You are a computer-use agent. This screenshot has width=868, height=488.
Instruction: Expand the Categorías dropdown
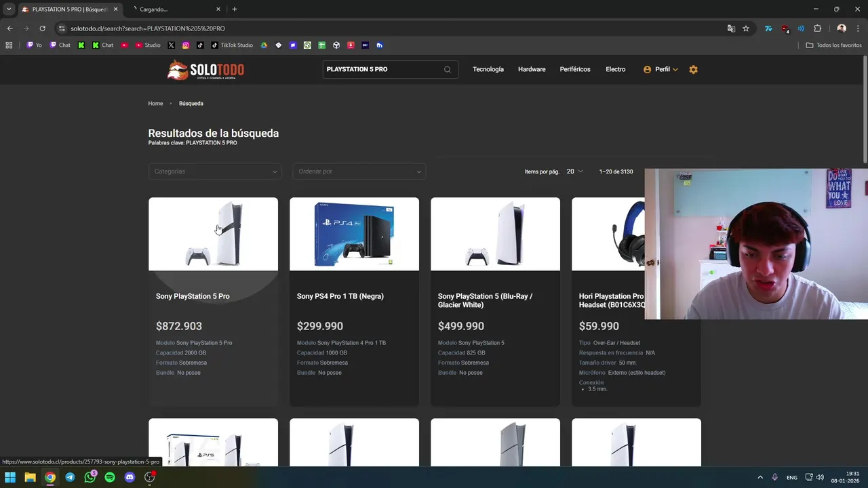(214, 171)
